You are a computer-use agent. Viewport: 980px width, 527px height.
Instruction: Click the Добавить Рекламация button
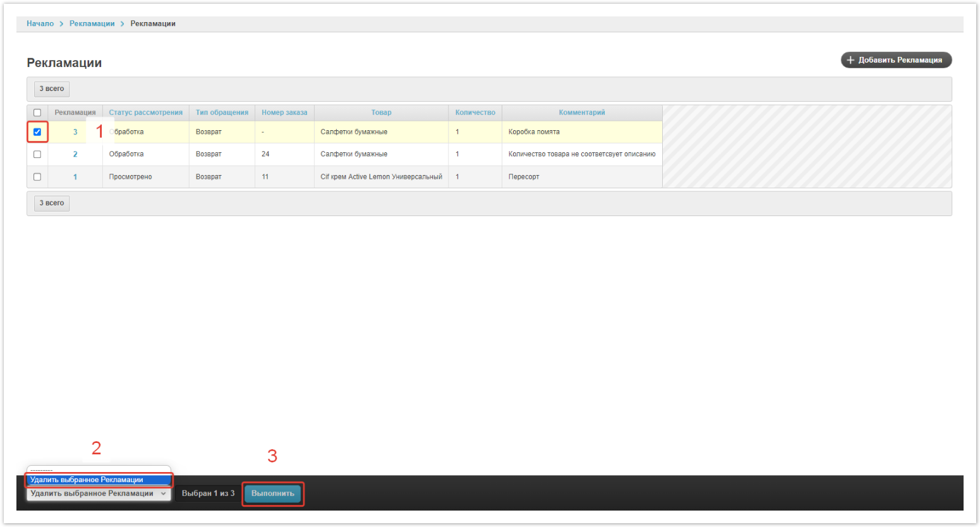click(x=895, y=60)
